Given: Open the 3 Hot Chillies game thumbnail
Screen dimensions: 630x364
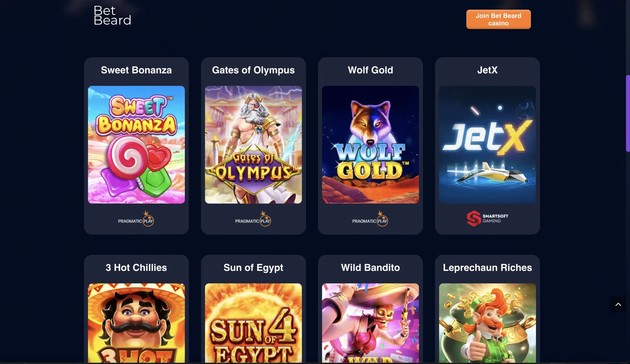Looking at the screenshot, I should click(136, 323).
